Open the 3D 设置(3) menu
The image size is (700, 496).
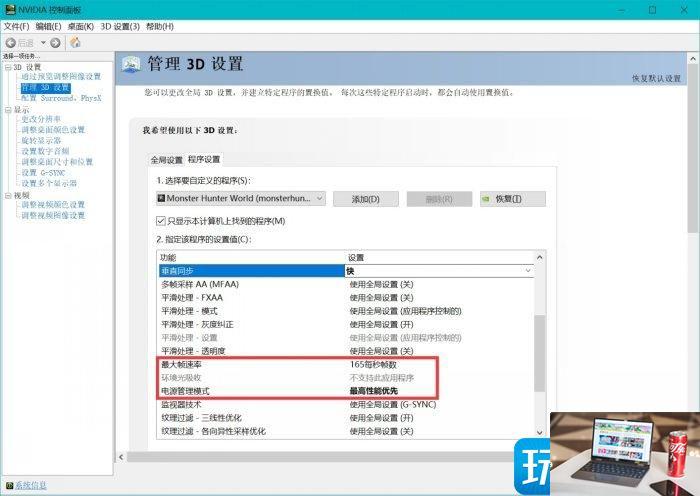[120, 27]
